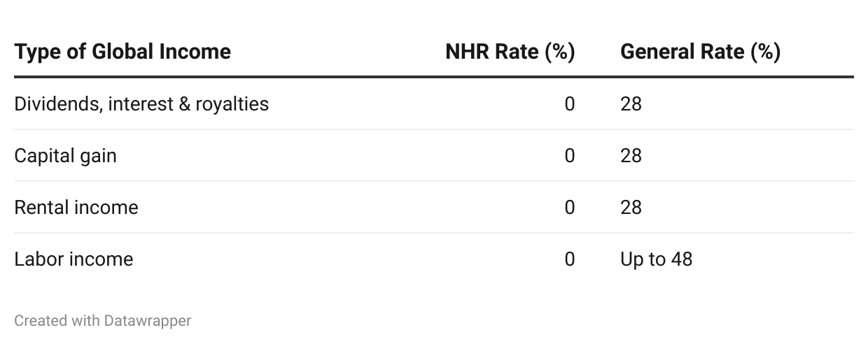Click NHR rate 0 for Dividends row
Viewport: 868px width, 344px height.
pyautogui.click(x=569, y=104)
